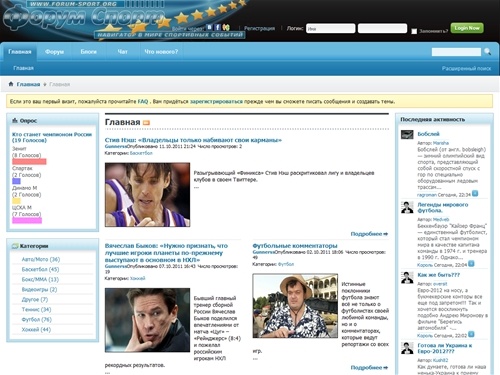Open the Чат tab
The height and width of the screenshot is (375, 500).
[x=122, y=52]
